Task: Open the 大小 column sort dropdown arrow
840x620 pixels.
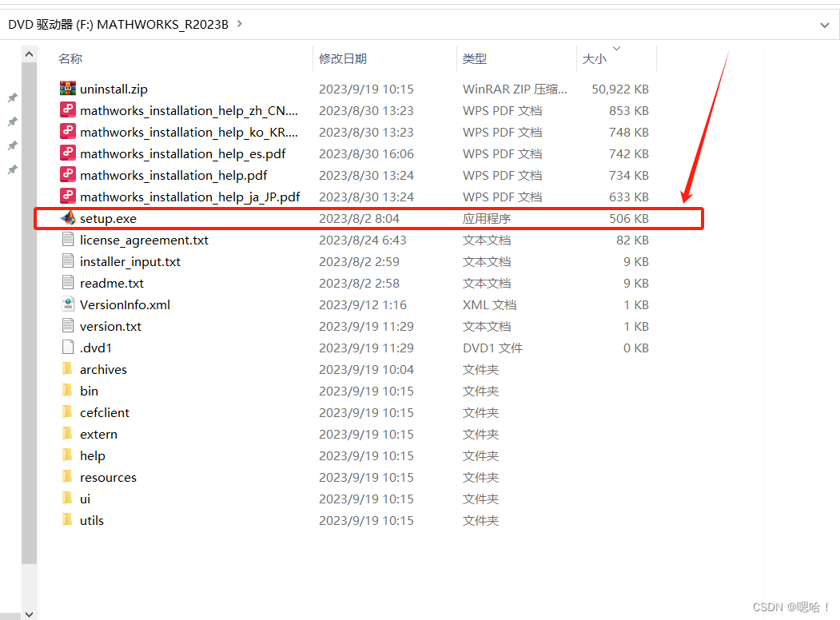Action: pyautogui.click(x=616, y=48)
